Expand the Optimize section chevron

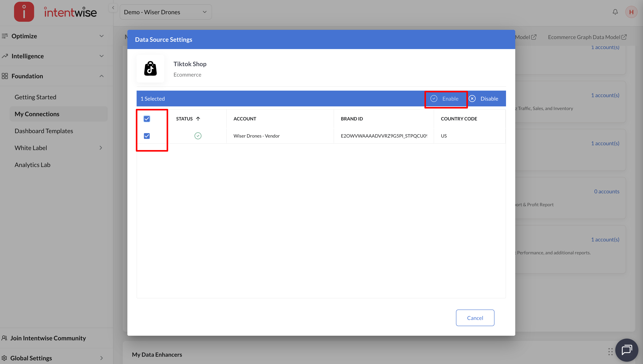[x=102, y=36]
